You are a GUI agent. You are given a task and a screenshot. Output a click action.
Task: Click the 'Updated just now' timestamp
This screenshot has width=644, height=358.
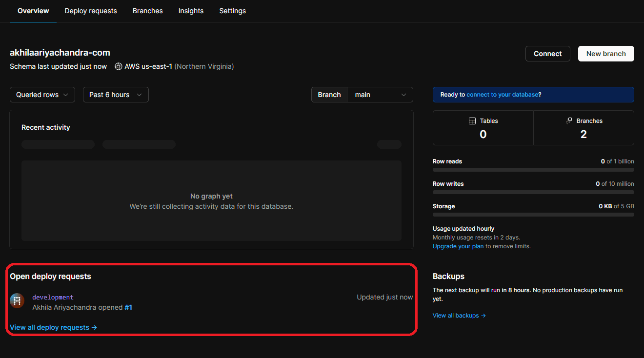pyautogui.click(x=385, y=297)
